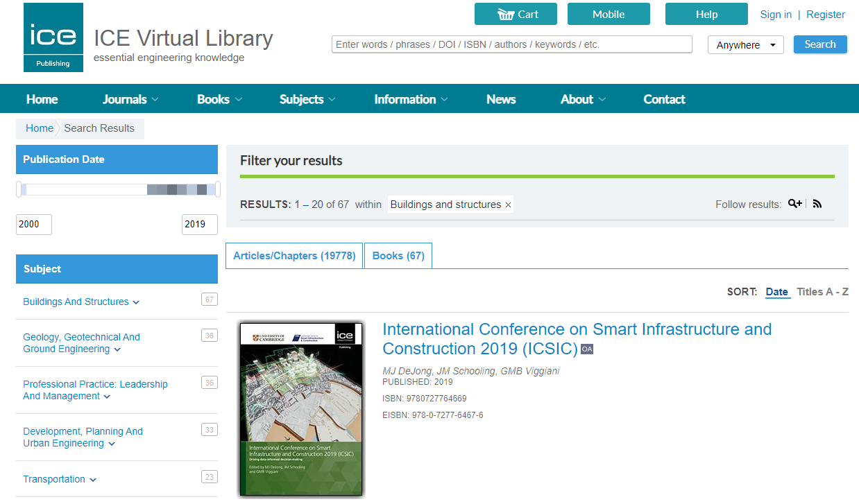Click the blue Search button
This screenshot has height=504, width=859.
(x=820, y=44)
